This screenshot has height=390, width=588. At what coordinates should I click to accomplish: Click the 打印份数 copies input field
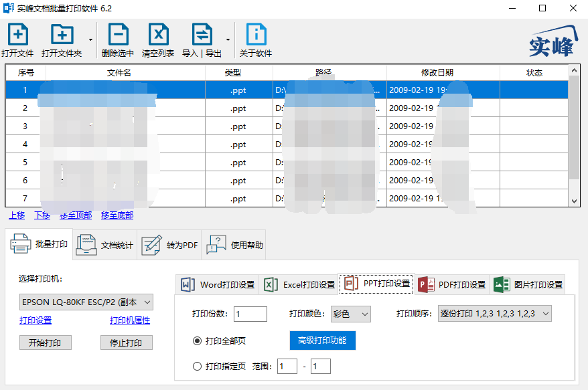pyautogui.click(x=250, y=314)
